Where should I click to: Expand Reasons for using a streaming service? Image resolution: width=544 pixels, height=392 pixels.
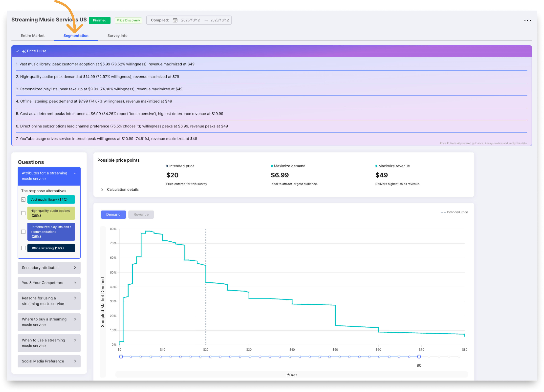[75, 298]
